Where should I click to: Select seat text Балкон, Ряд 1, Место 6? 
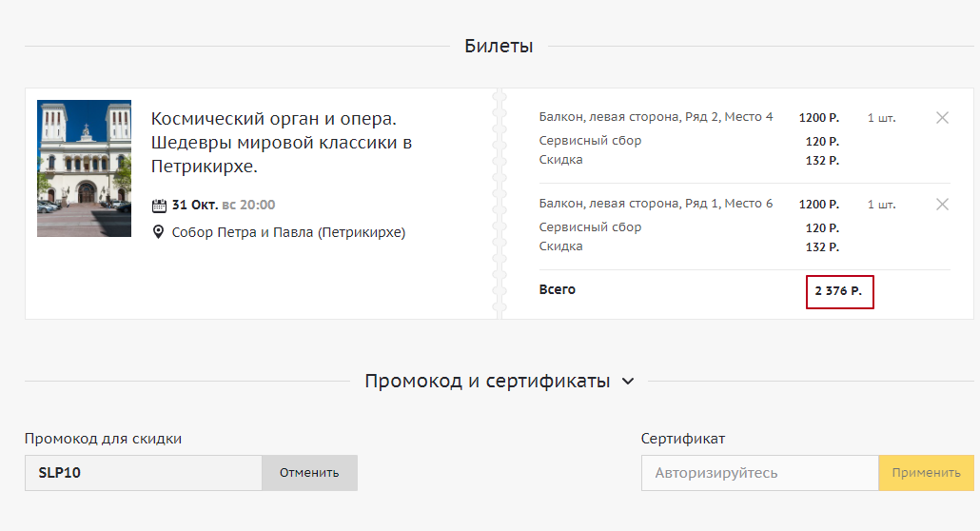point(656,204)
